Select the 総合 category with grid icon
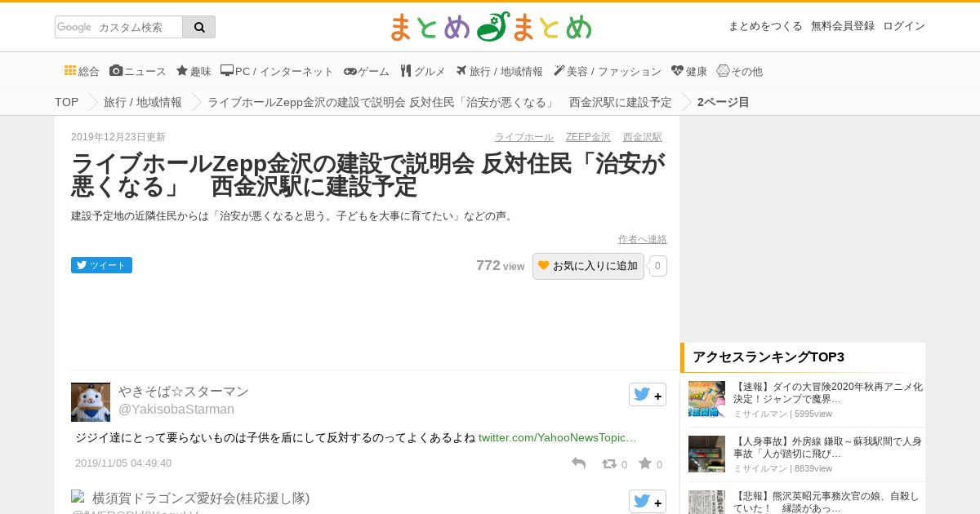The image size is (980, 514). [x=82, y=71]
